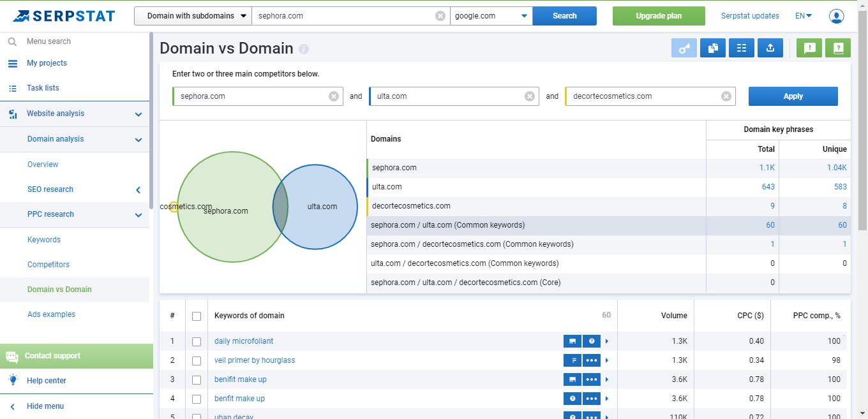The image size is (868, 419).
Task: Click the image SERP icon for daily microfoliant
Action: 572,341
